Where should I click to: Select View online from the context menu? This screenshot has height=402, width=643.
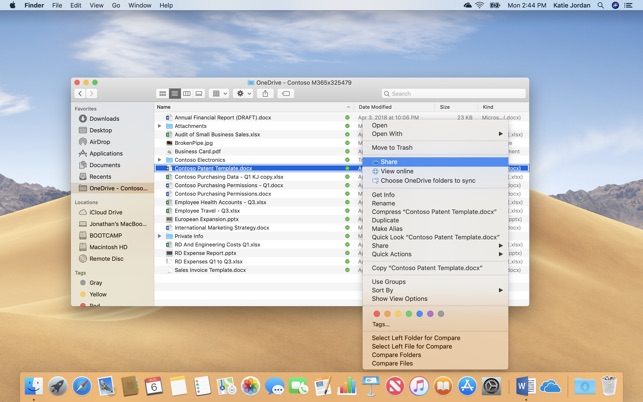tap(396, 171)
